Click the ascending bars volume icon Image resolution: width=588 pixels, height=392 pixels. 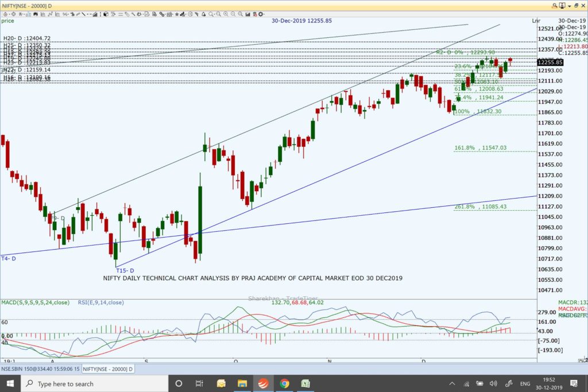click(95, 14)
